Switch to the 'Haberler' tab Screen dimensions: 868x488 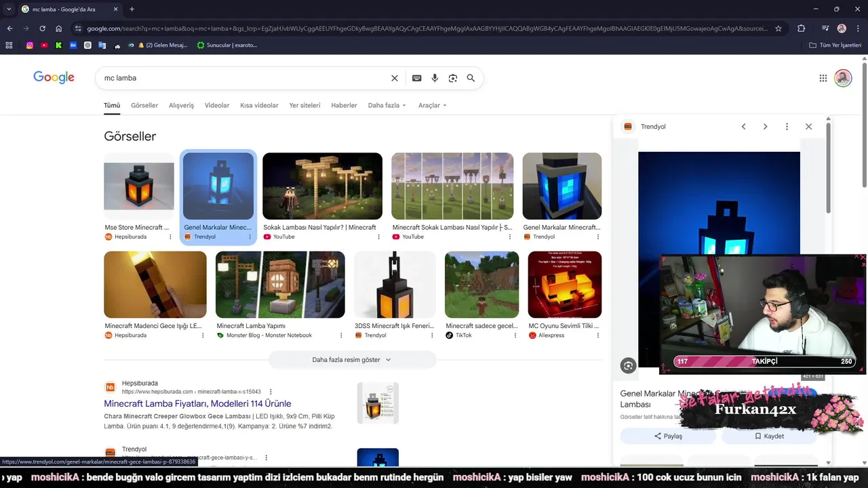pos(344,105)
